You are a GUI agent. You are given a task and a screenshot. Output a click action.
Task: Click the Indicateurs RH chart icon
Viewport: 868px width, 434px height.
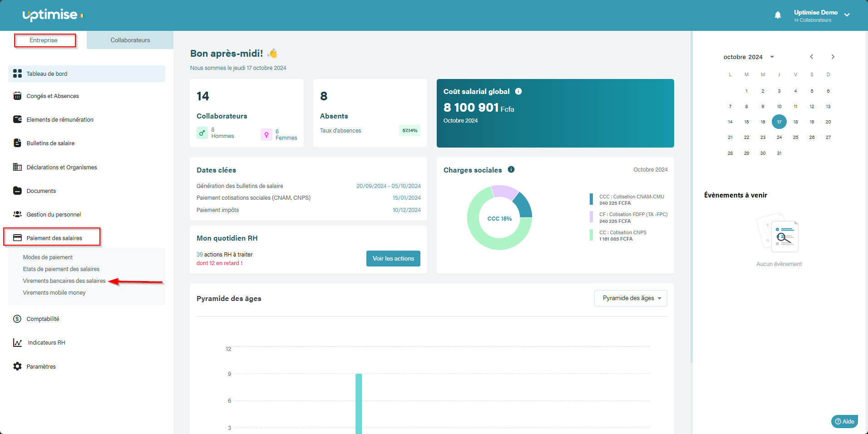[17, 343]
